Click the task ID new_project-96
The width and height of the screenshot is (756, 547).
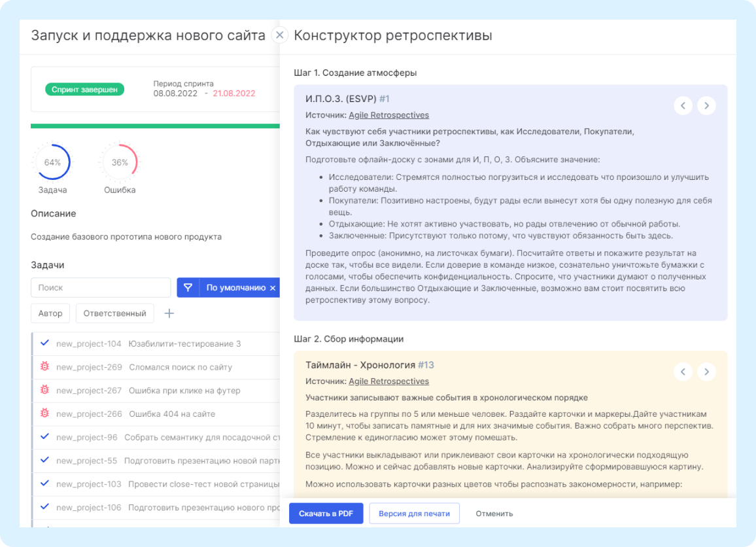coord(87,438)
